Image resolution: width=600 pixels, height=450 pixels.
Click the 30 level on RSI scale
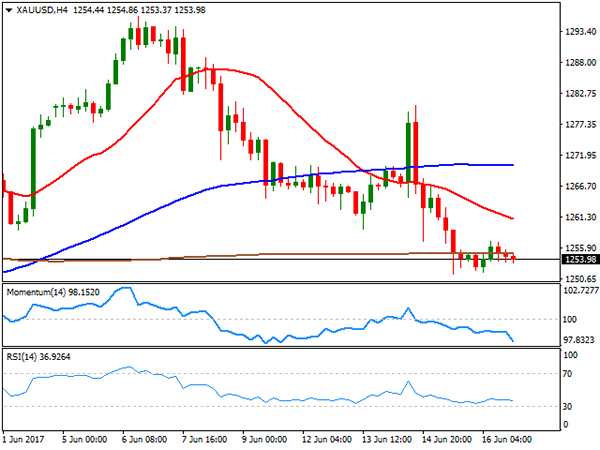(x=567, y=406)
